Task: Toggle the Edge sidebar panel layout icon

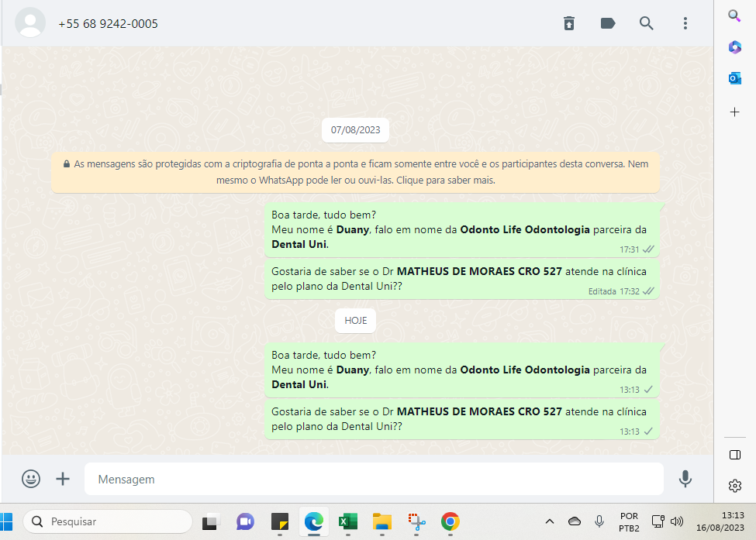Action: click(735, 455)
